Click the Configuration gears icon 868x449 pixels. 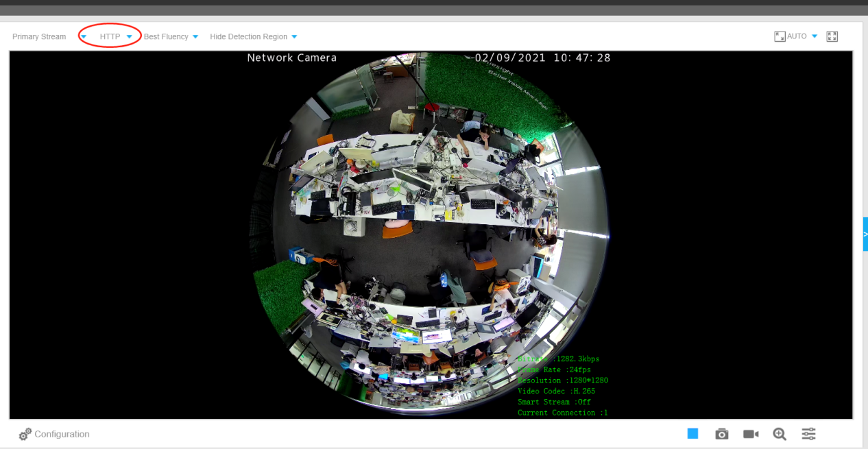pos(25,435)
